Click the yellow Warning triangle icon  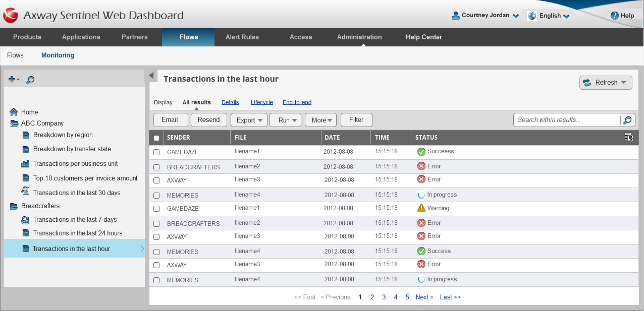tap(421, 208)
